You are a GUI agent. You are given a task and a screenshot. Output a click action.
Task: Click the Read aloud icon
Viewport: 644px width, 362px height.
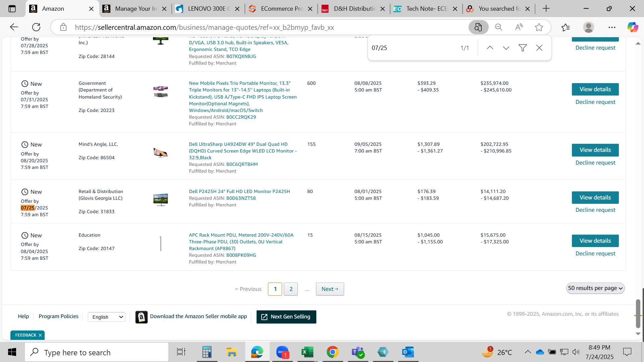pos(519,27)
